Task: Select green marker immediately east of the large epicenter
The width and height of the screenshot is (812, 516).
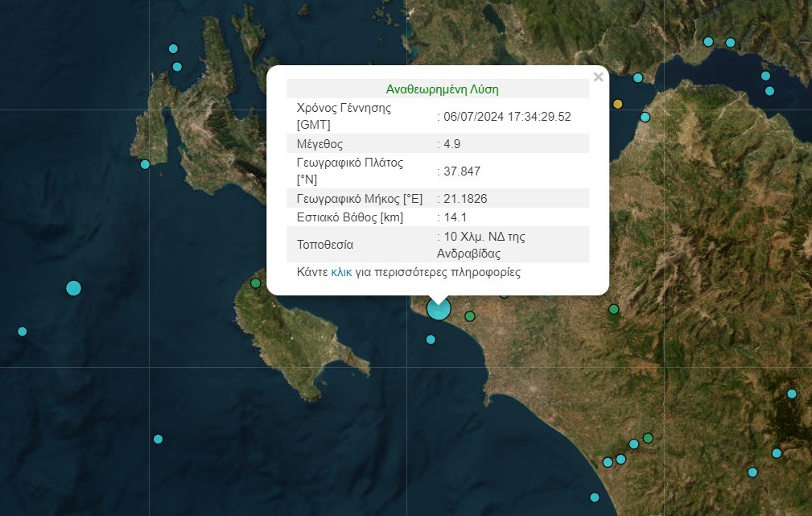Action: [x=470, y=316]
